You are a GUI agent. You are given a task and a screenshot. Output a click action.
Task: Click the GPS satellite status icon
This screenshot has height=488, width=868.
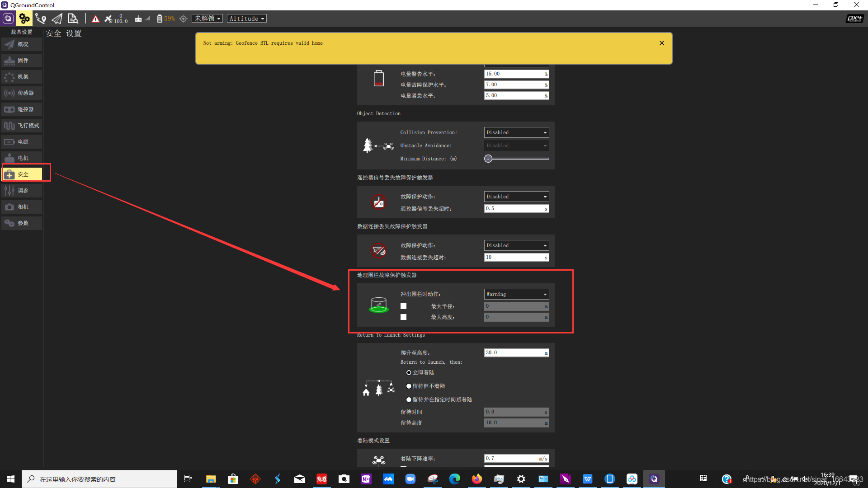tap(108, 19)
